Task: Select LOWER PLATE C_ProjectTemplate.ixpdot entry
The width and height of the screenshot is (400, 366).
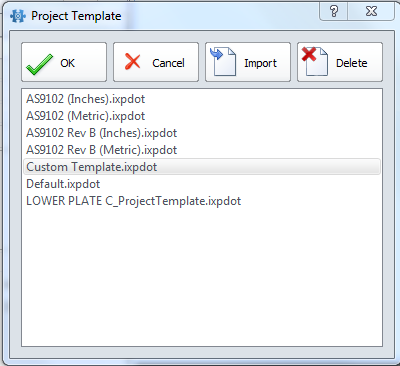Action: (x=133, y=201)
